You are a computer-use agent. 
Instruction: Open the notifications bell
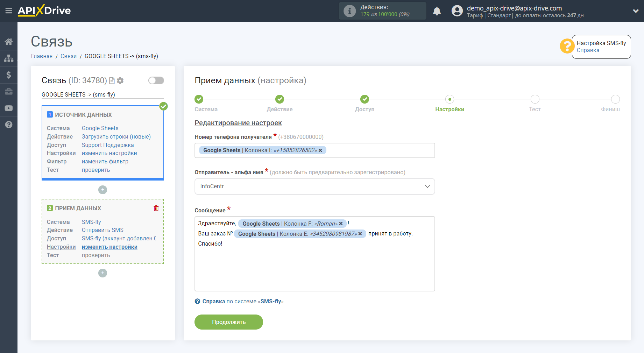437,11
